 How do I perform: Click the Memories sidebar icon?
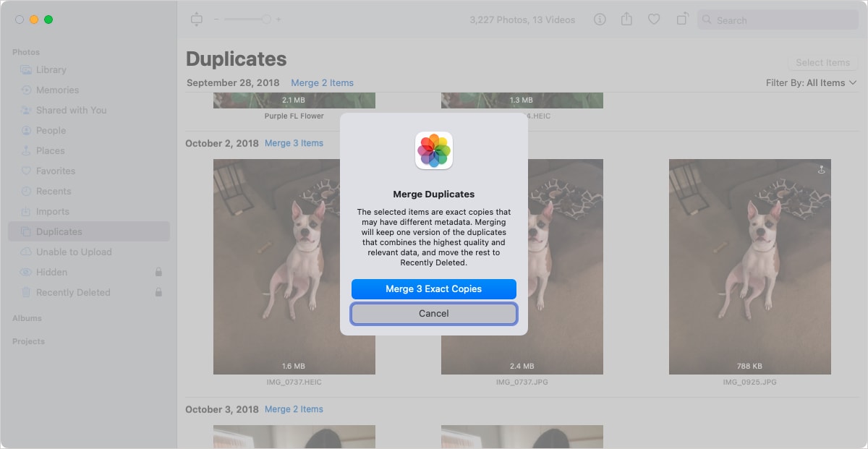click(x=26, y=90)
